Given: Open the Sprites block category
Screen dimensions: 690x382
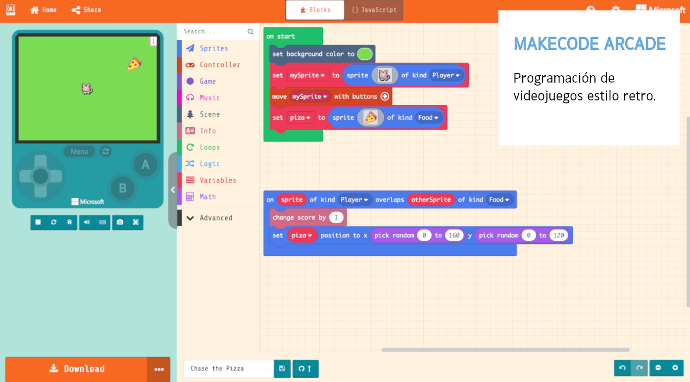Looking at the screenshot, I should 214,48.
